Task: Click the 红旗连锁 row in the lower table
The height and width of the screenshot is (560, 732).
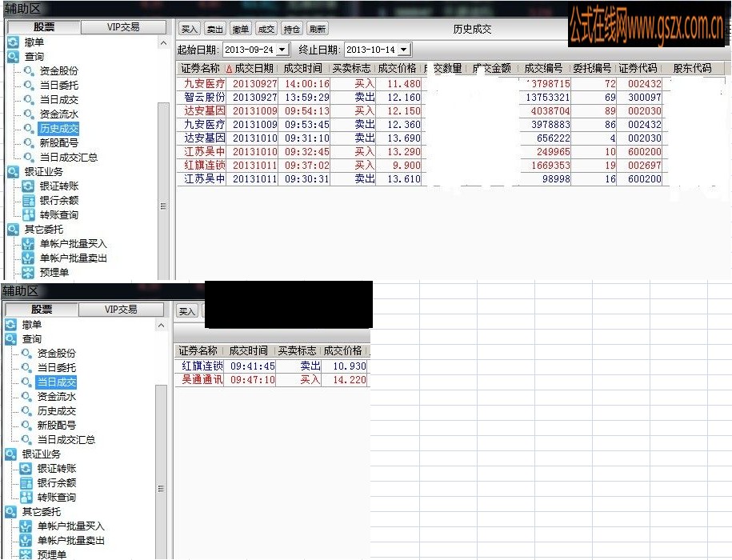Action: 272,366
